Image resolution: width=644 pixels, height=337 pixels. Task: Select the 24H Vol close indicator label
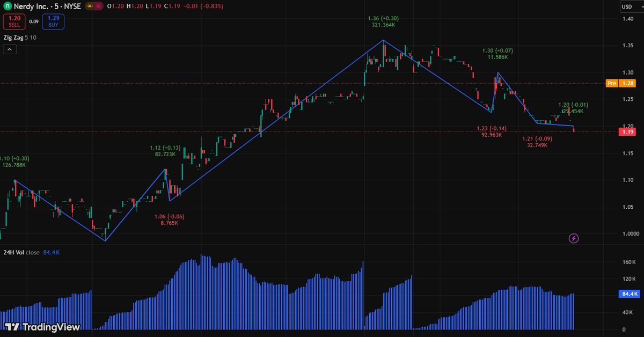[21, 252]
